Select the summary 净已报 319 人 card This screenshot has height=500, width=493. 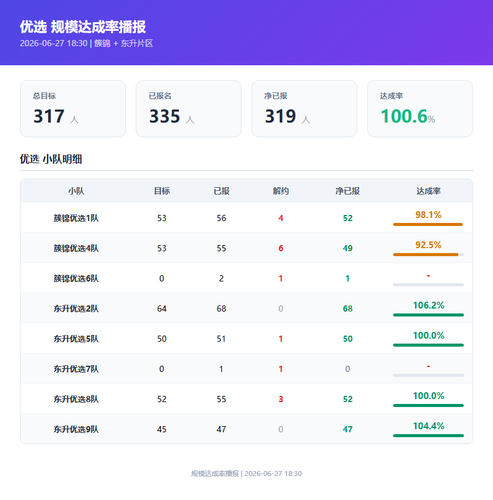[304, 109]
